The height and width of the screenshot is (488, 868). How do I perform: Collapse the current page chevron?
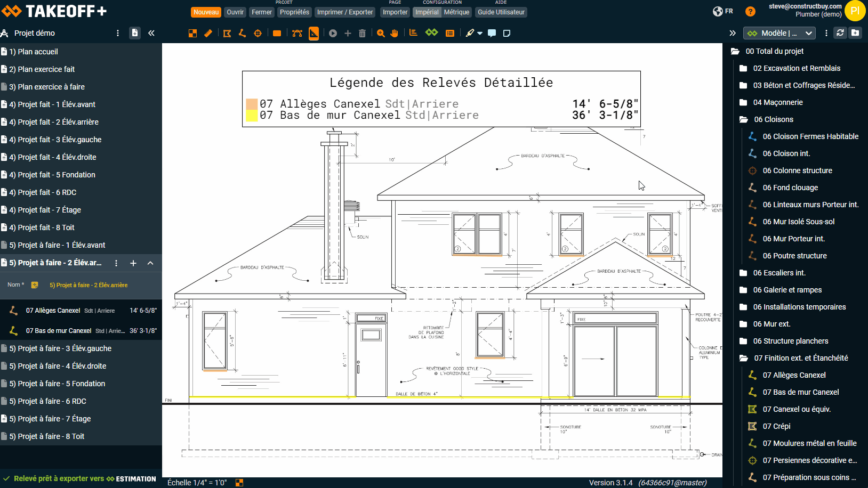(150, 263)
